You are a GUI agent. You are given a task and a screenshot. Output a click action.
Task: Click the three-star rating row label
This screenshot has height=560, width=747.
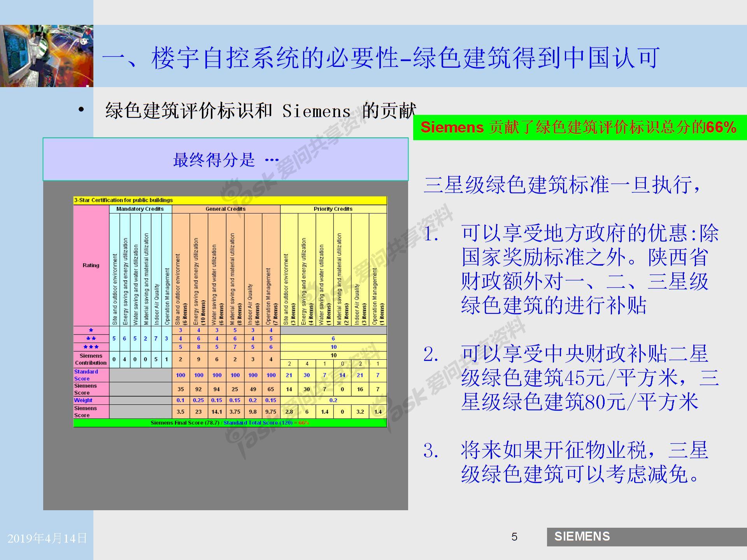[91, 347]
